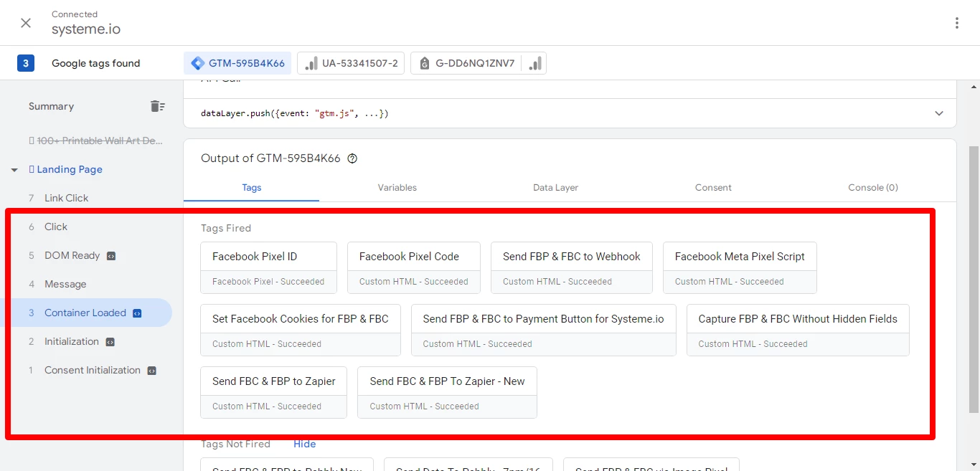Click the code icon next to Consent Initialization
This screenshot has width=980, height=471.
point(151,371)
